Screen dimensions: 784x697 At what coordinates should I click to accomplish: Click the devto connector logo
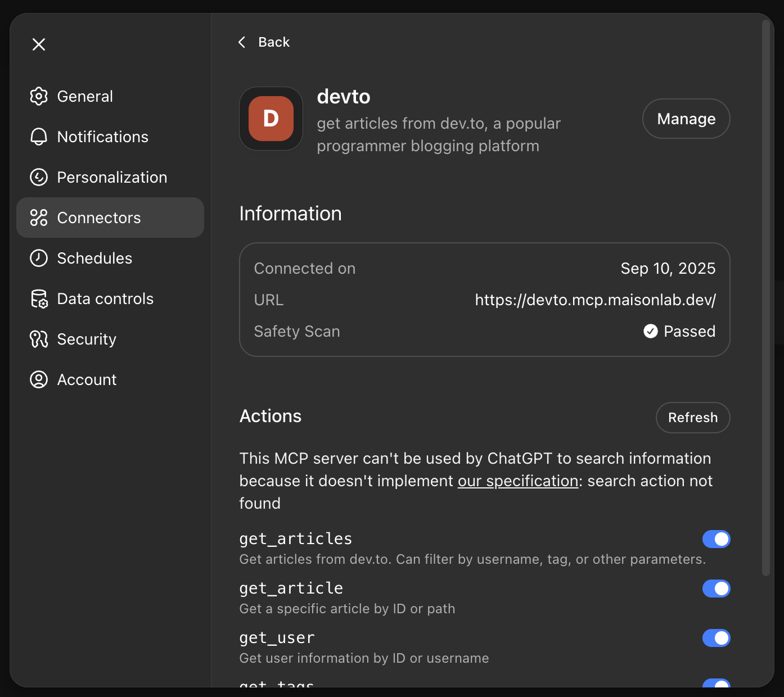271,119
